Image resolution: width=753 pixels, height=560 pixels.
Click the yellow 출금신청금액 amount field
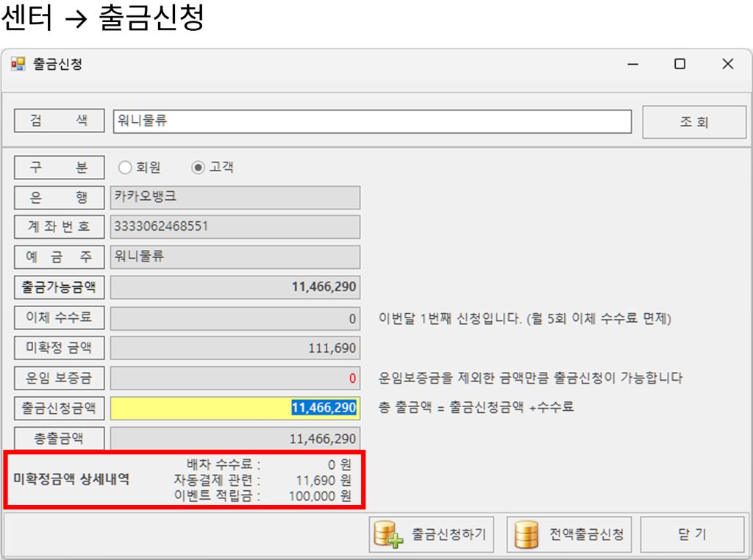pyautogui.click(x=235, y=408)
